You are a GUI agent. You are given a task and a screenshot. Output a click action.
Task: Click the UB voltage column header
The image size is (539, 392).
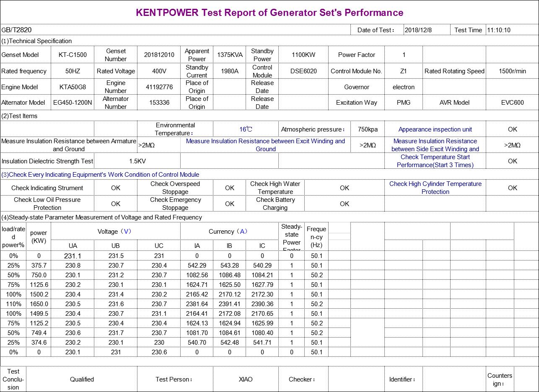pyautogui.click(x=116, y=246)
